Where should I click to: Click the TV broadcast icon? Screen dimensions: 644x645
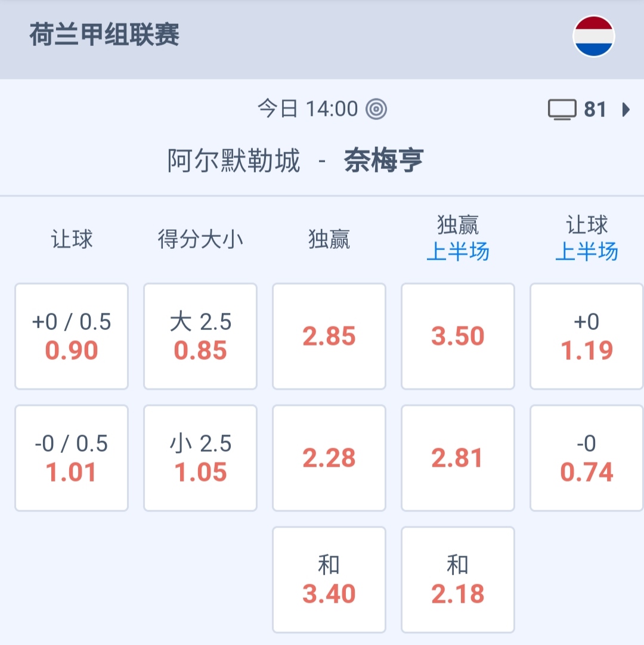point(562,110)
